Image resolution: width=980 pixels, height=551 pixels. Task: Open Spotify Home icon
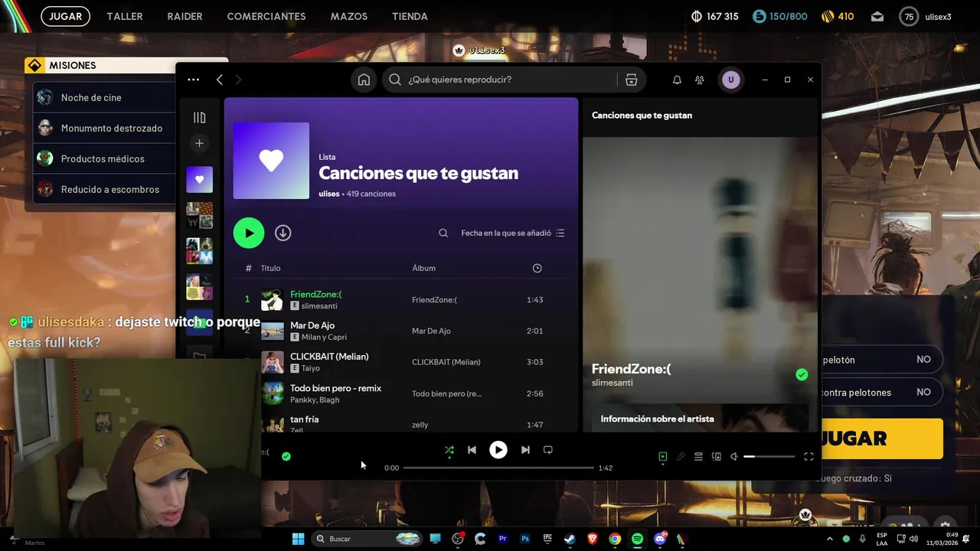click(x=364, y=80)
